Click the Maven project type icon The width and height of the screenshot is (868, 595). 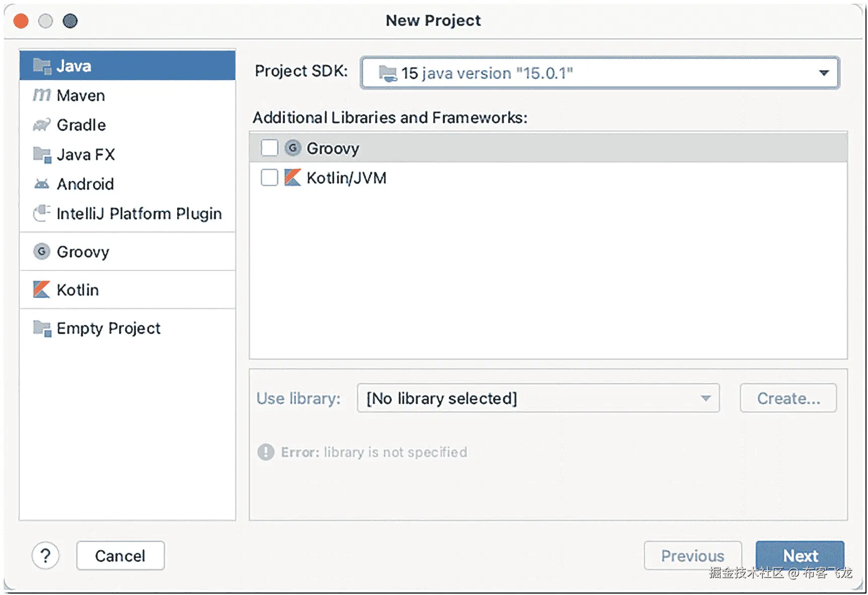42,95
